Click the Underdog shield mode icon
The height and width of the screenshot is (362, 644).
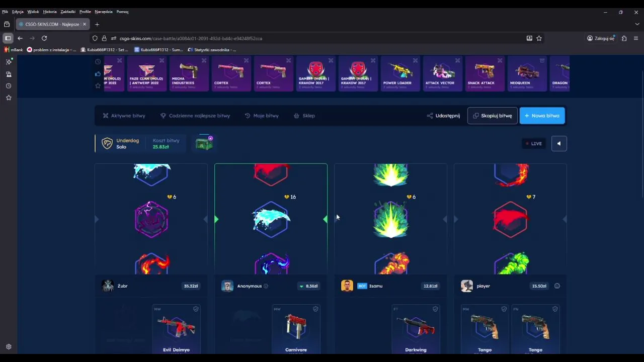107,143
